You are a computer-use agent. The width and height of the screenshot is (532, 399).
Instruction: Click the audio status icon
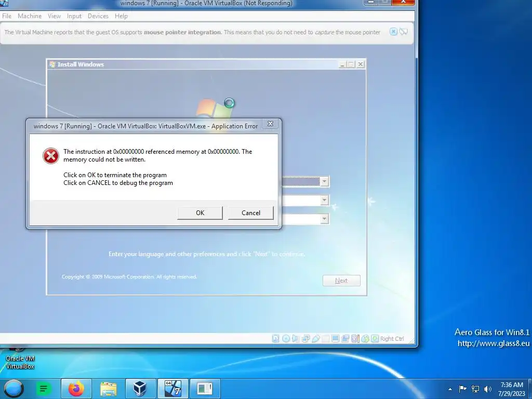[x=296, y=339]
